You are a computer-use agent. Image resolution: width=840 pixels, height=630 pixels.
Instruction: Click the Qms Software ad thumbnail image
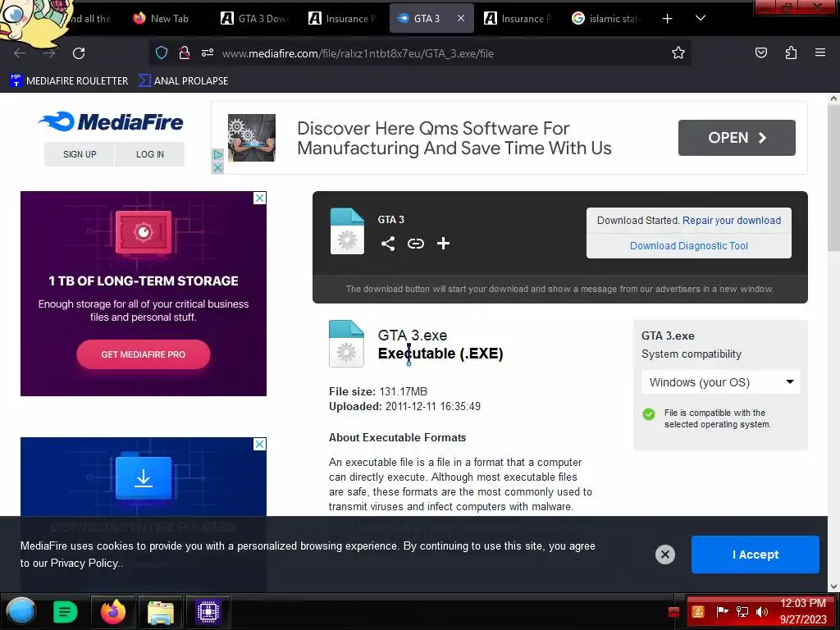click(x=251, y=138)
